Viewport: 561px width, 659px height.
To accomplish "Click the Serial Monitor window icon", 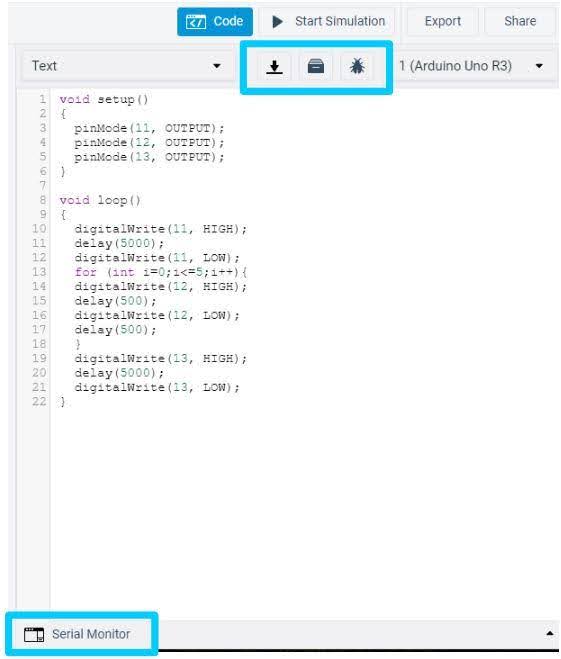I will 34,635.
